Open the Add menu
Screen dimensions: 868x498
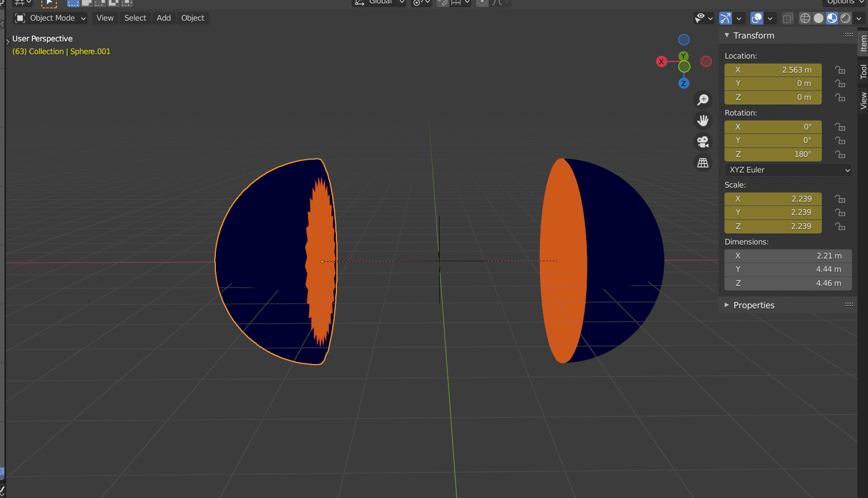(x=164, y=18)
